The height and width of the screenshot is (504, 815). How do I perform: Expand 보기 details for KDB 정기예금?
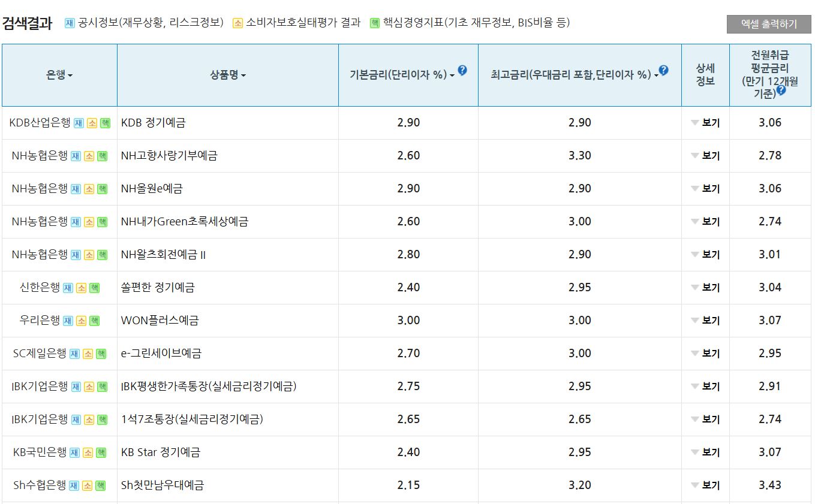point(705,123)
